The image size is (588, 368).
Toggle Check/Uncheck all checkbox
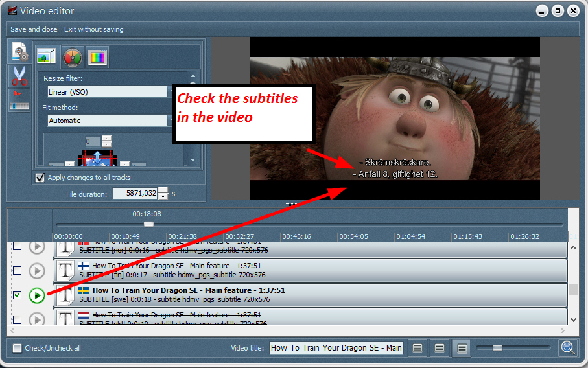click(x=18, y=348)
